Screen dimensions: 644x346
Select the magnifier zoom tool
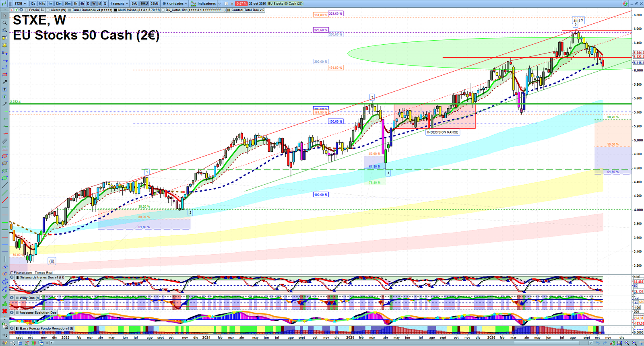[x=4, y=23]
